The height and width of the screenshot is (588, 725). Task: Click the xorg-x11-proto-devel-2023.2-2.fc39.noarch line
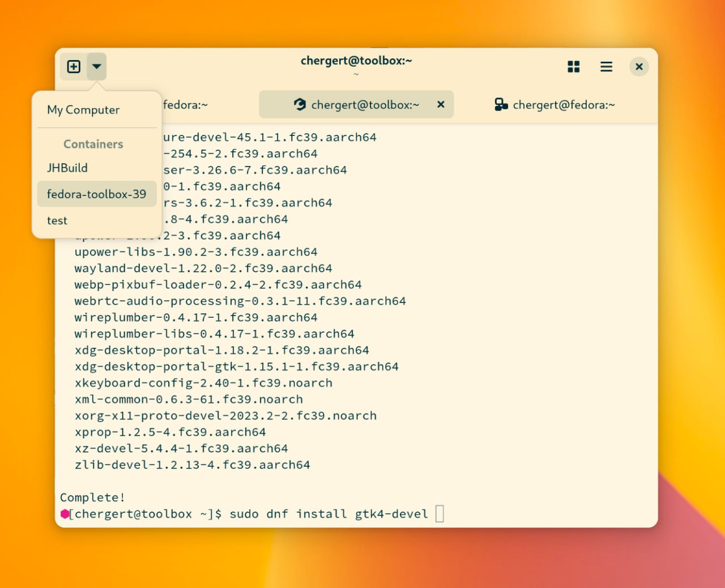pos(225,416)
